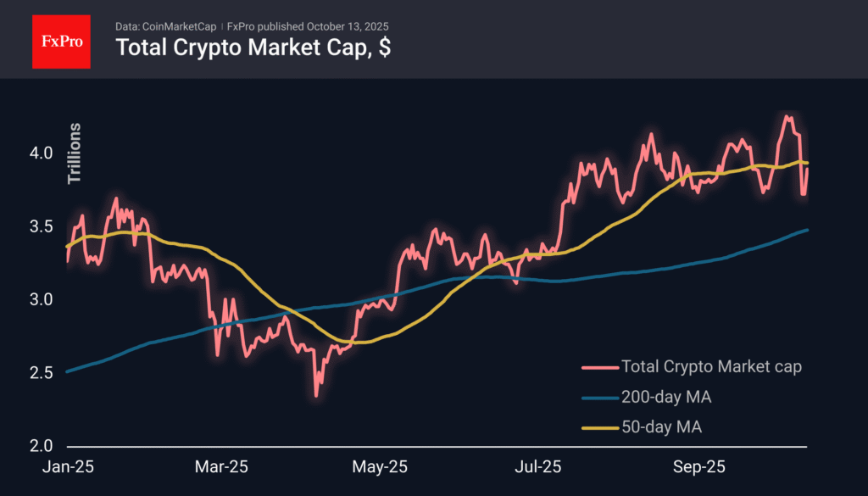
Task: Select the 200-day MA legend label
Action: coord(665,398)
